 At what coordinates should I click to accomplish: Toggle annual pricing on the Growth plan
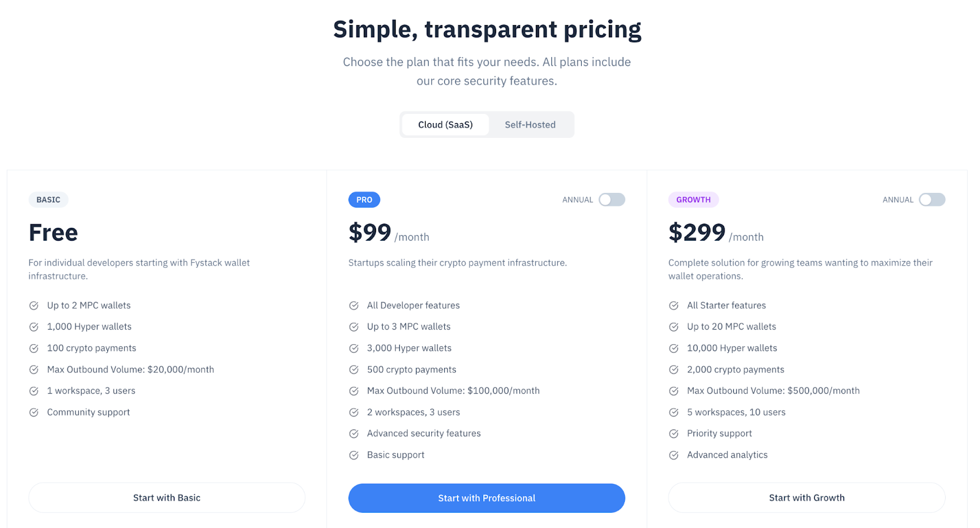tap(932, 200)
